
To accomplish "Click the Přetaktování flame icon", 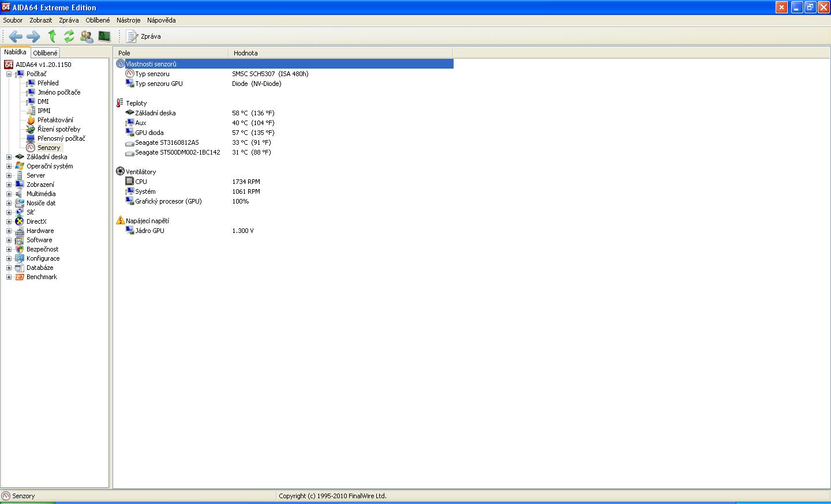I will tap(31, 120).
